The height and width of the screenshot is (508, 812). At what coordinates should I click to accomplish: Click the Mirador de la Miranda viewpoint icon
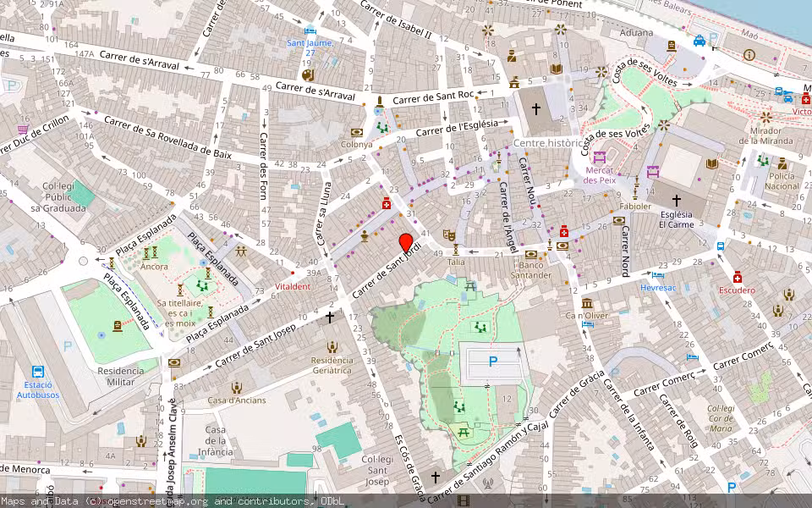766,117
